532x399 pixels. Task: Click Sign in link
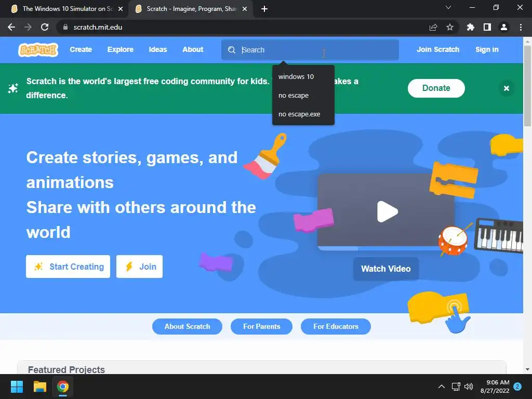(x=487, y=49)
